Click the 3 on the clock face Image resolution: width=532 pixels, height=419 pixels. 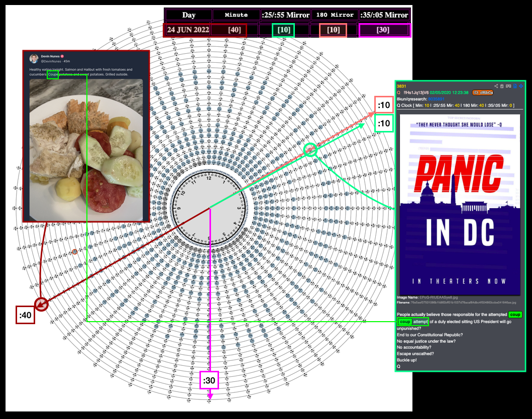239,208
